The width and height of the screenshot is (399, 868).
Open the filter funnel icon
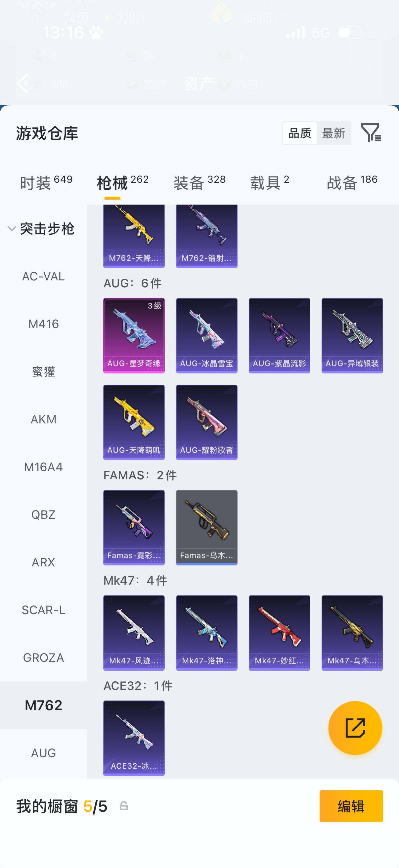(371, 132)
